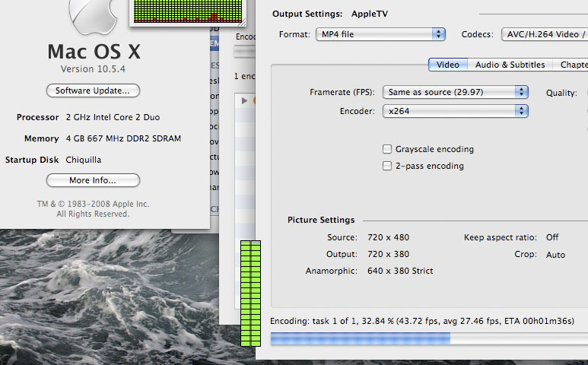Click the CPU history graph window
This screenshot has width=588, height=365.
pyautogui.click(x=187, y=12)
